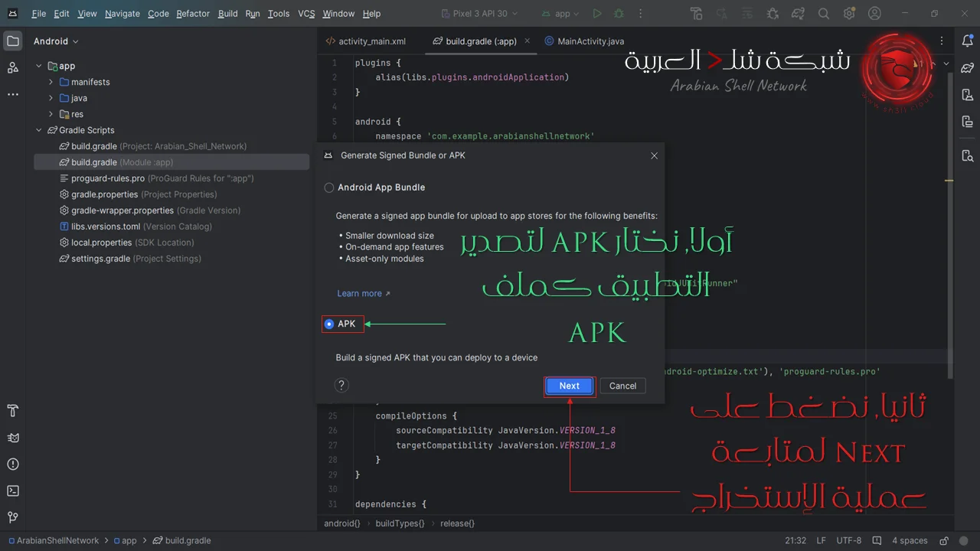This screenshot has width=980, height=551.
Task: Open the Build menu
Action: click(227, 14)
